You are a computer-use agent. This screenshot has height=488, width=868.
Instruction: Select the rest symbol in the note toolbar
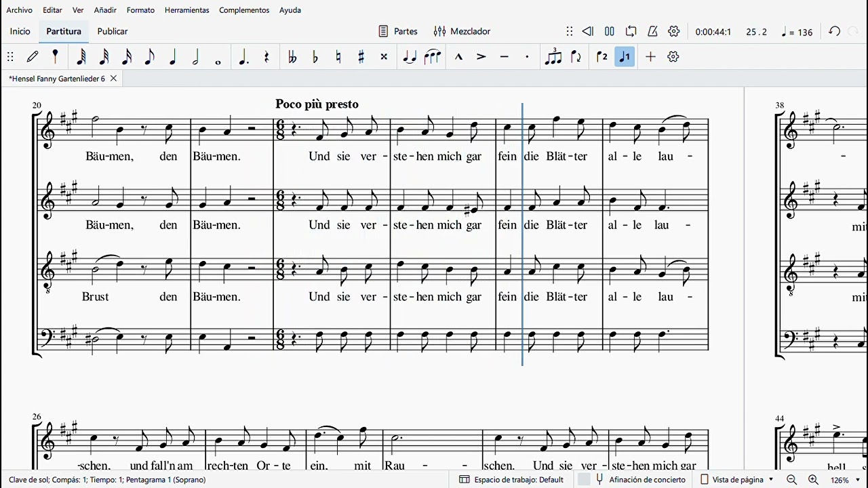coord(267,57)
